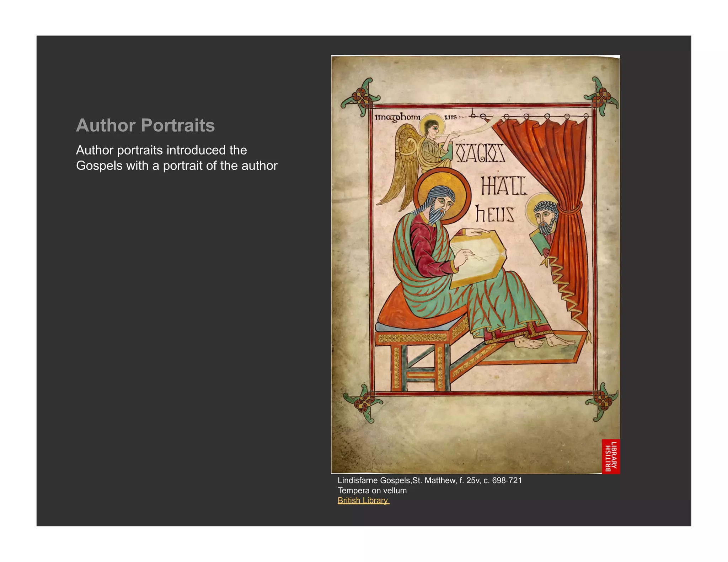The image size is (728, 562).
Task: Click the 'Lindisfarne Gospels, St. Matthew' caption line
Action: (430, 480)
